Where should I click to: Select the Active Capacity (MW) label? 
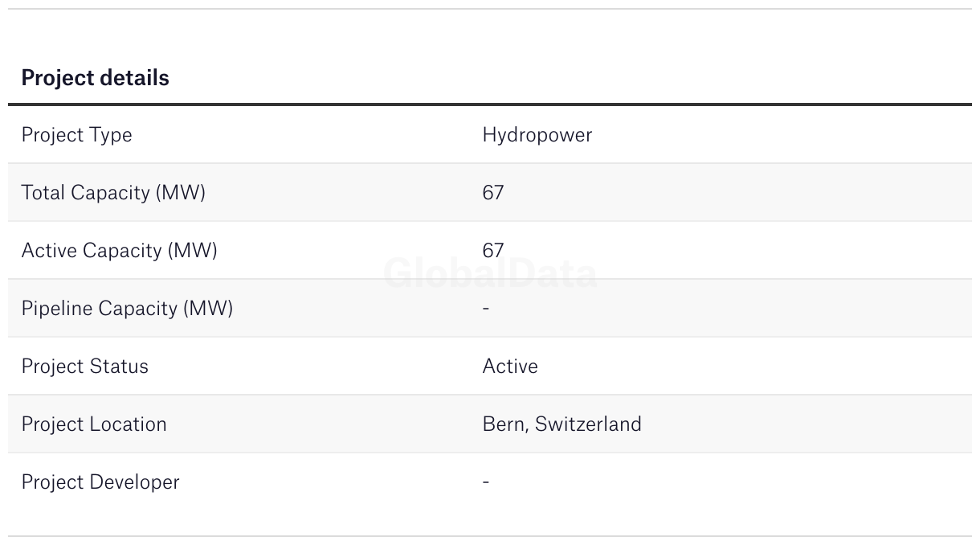point(119,251)
